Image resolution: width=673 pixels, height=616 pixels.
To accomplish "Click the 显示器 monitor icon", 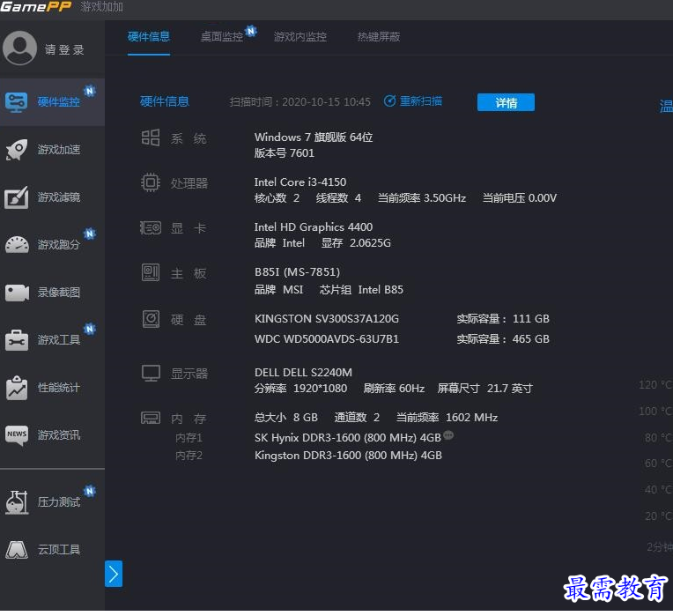I will pyautogui.click(x=151, y=373).
